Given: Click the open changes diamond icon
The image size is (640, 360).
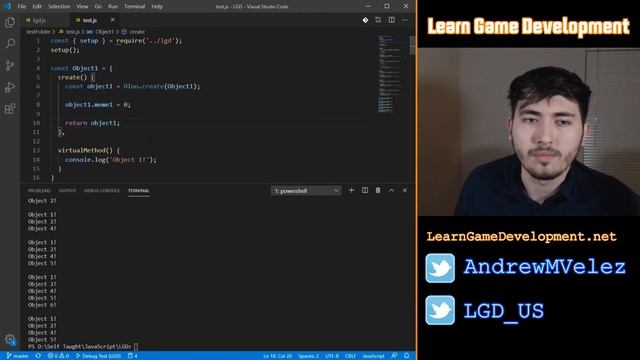Looking at the screenshot, I should pos(365,20).
